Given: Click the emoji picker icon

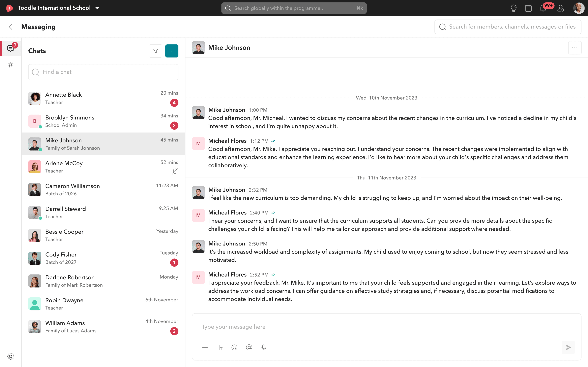Looking at the screenshot, I should coord(234,347).
